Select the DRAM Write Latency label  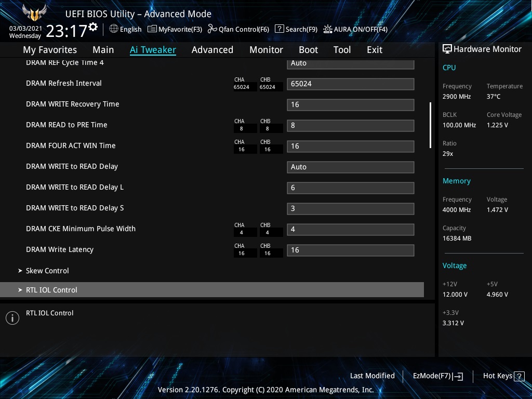pos(60,249)
